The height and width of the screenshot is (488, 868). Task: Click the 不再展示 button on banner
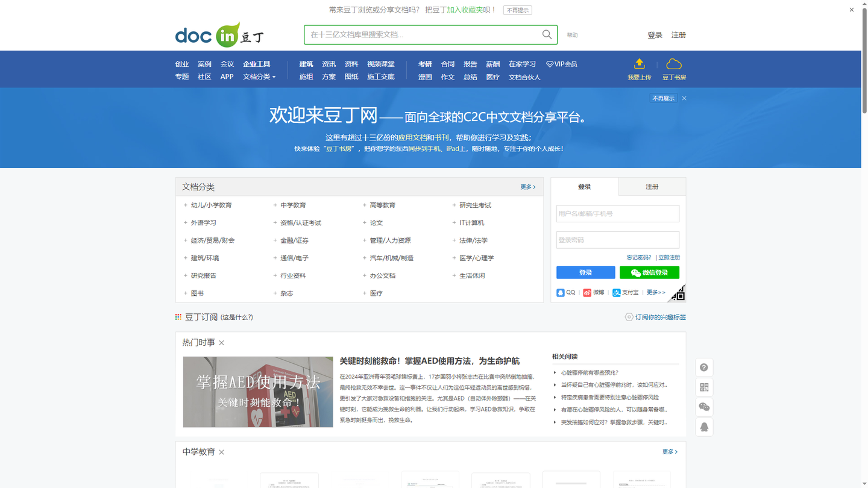point(663,98)
